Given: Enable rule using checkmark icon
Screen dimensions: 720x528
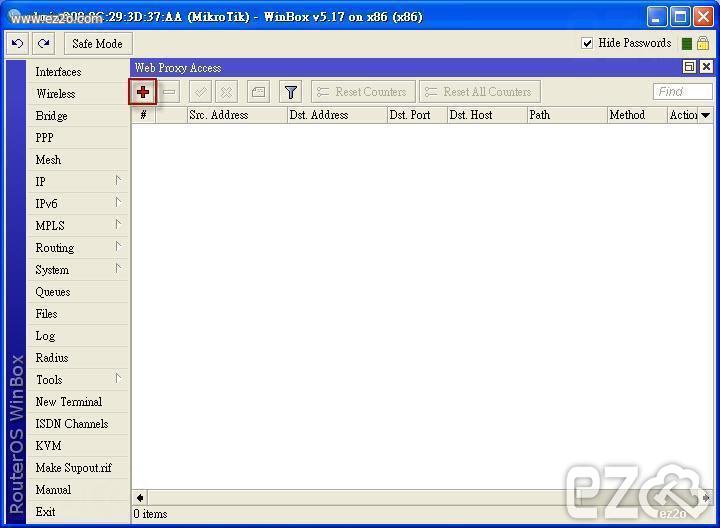Looking at the screenshot, I should click(x=200, y=92).
